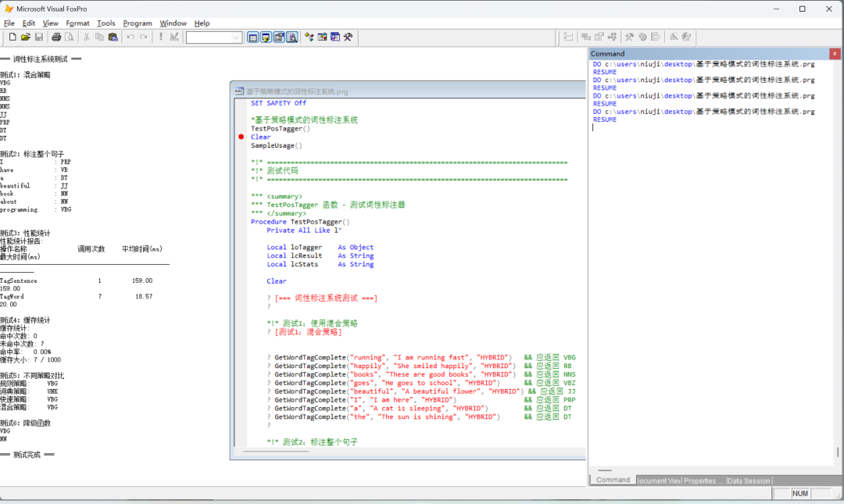Viewport: 844px width, 504px height.
Task: Open the Format menu
Action: pyautogui.click(x=77, y=23)
